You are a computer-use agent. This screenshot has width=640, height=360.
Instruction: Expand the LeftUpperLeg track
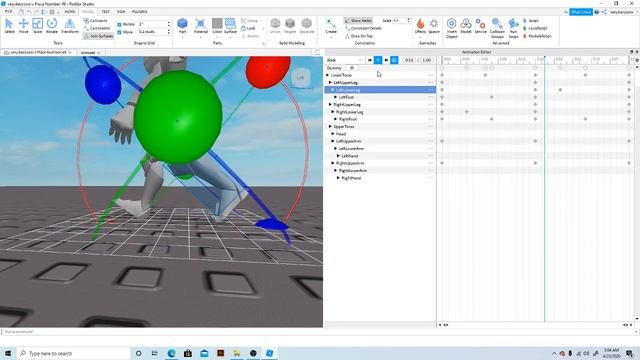pos(330,82)
